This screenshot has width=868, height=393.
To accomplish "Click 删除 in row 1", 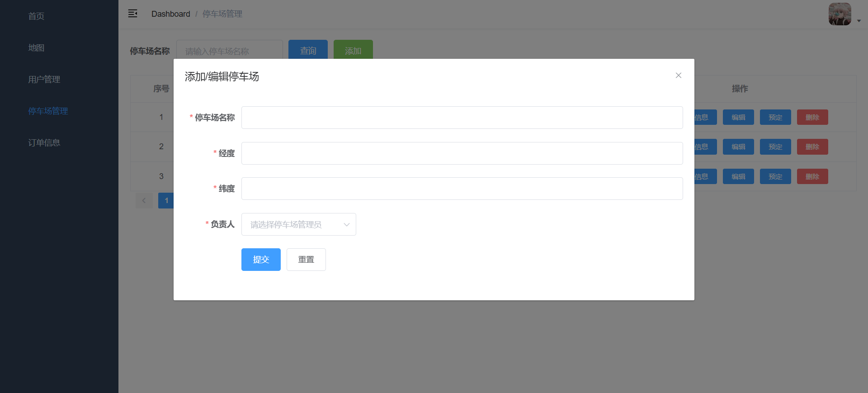I will tap(812, 117).
